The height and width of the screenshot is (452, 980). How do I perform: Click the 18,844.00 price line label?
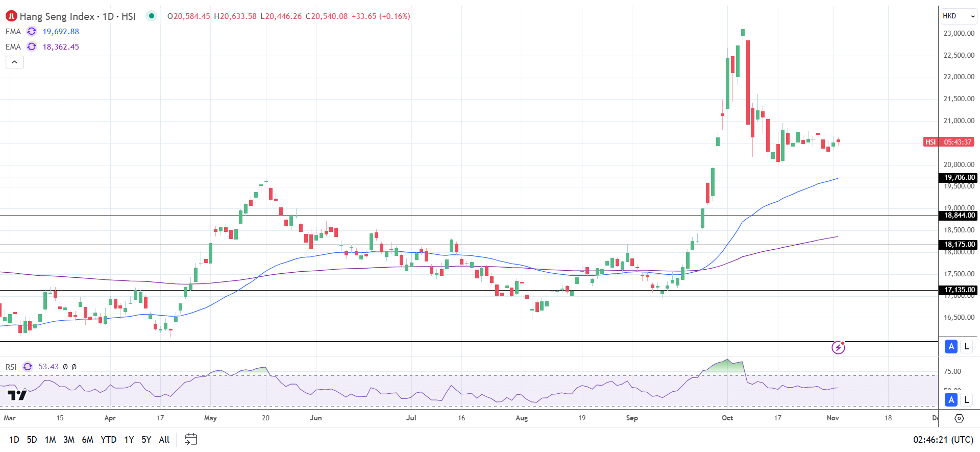coord(959,216)
